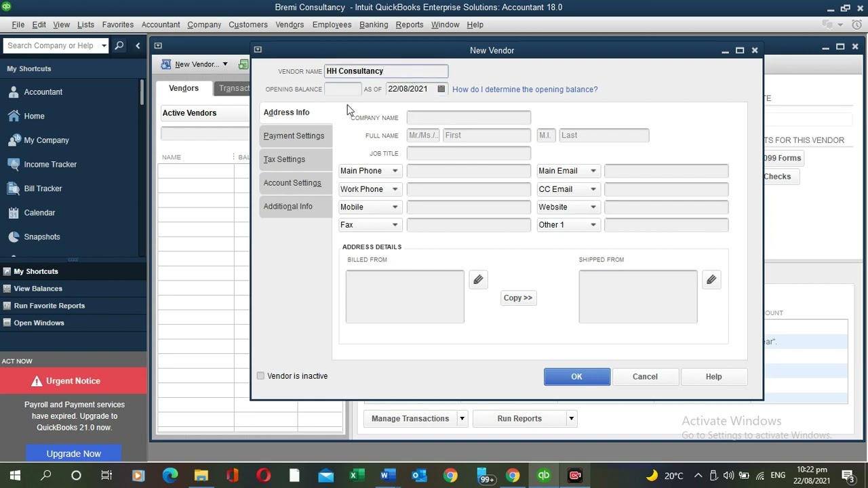Open the Run Reports dropdown arrow
The image size is (868, 488).
click(x=571, y=419)
